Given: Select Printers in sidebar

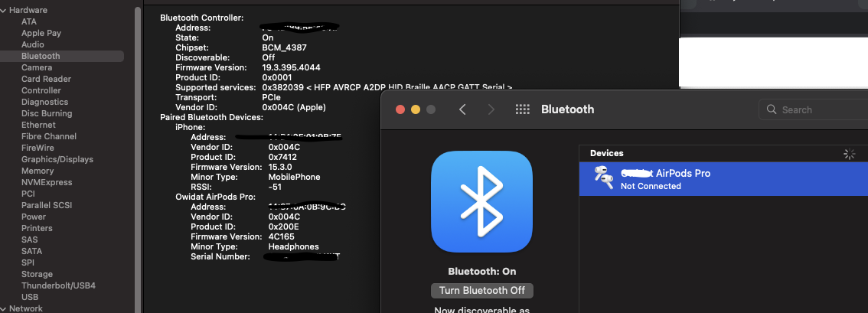Looking at the screenshot, I should 37,228.
